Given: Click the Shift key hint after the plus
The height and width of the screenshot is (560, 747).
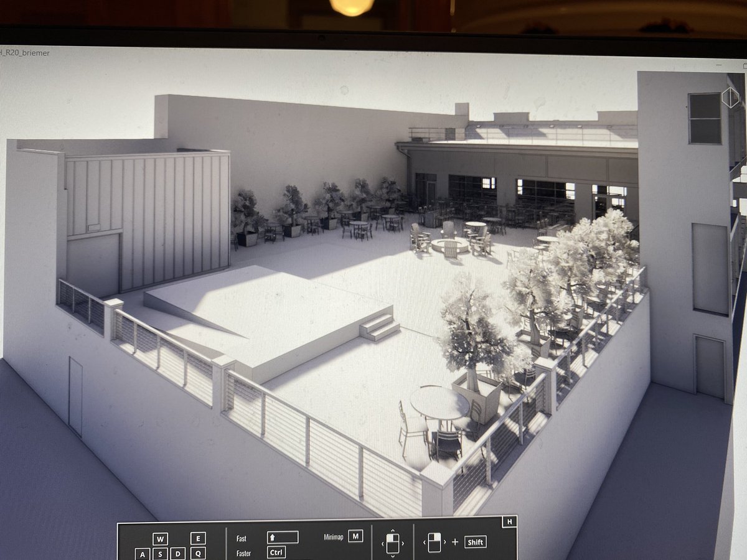Looking at the screenshot, I should click(475, 542).
